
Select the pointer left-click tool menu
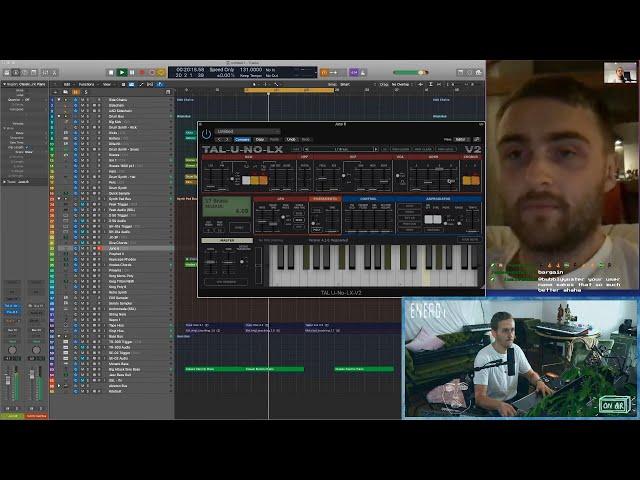click(255, 84)
